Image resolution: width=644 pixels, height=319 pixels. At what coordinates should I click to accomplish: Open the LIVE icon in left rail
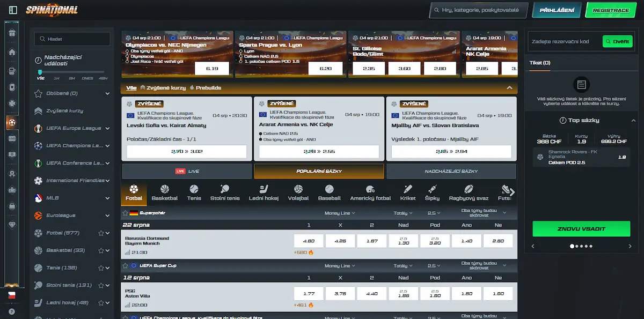pos(12,138)
